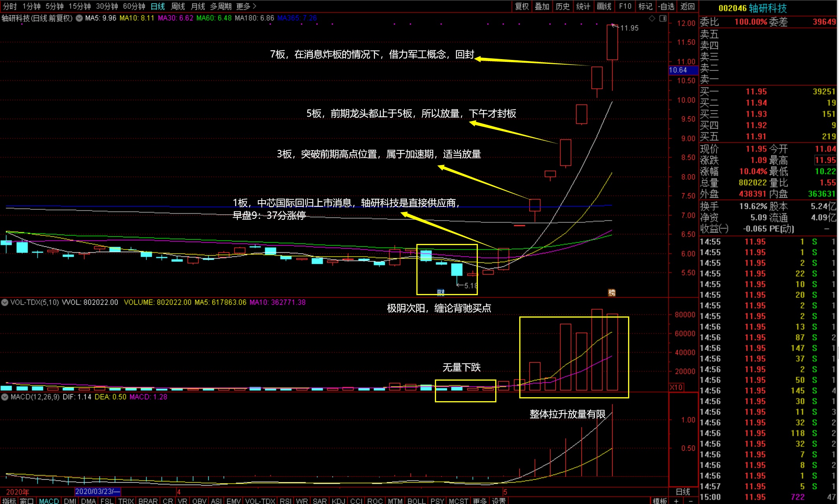Open the MACD indicator settings dot
This screenshot has height=504, width=839.
pos(5,397)
